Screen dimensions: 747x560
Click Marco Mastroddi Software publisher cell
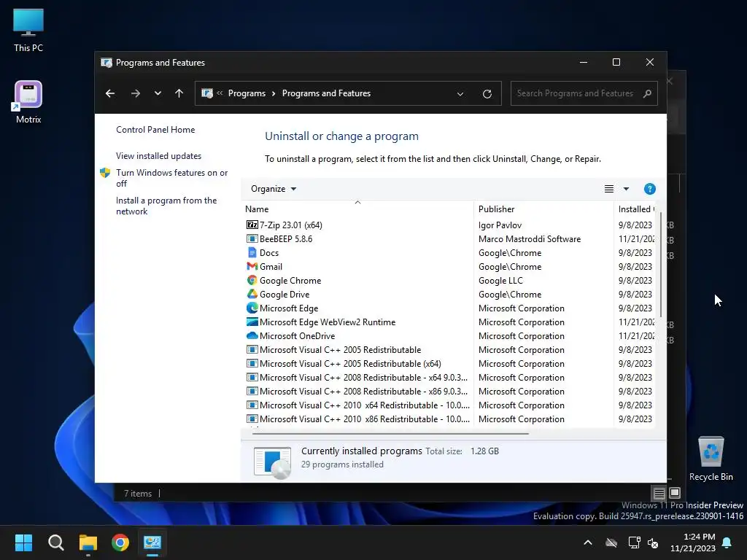point(530,238)
